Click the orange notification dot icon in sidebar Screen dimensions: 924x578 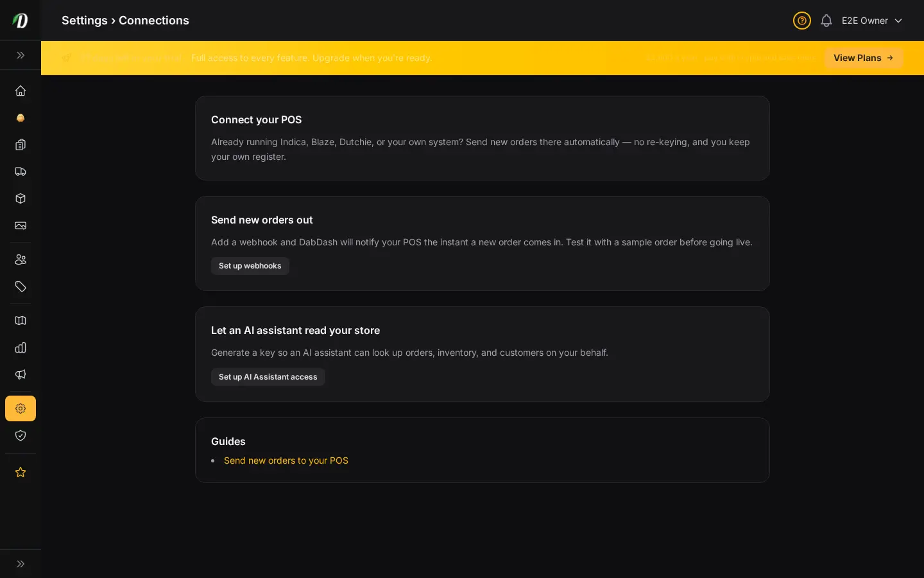[x=21, y=118]
